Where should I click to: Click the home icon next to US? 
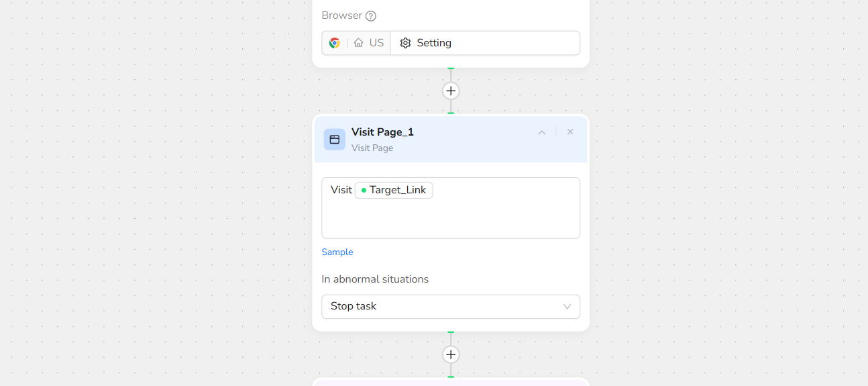point(359,43)
